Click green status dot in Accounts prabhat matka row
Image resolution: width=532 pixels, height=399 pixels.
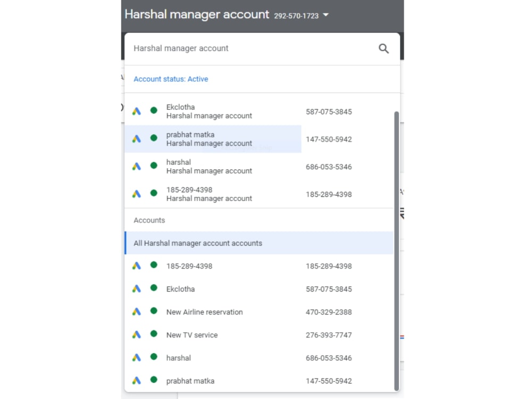click(x=154, y=380)
